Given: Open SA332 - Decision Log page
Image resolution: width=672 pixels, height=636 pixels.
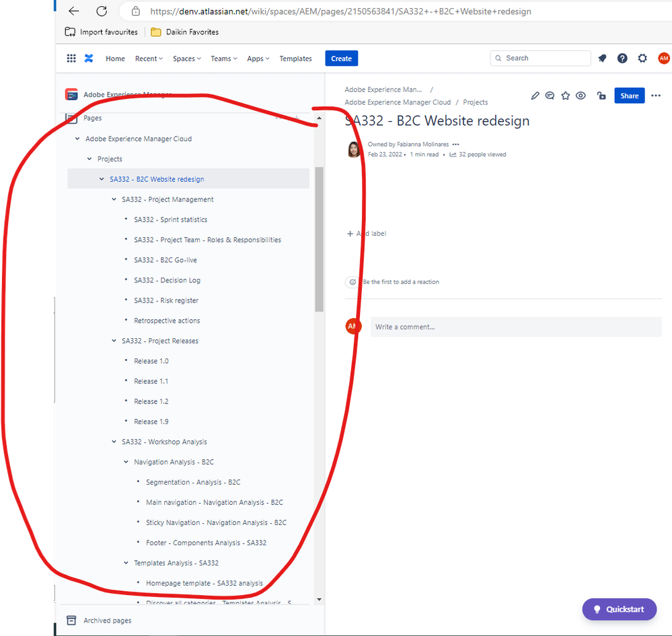Looking at the screenshot, I should pyautogui.click(x=167, y=280).
